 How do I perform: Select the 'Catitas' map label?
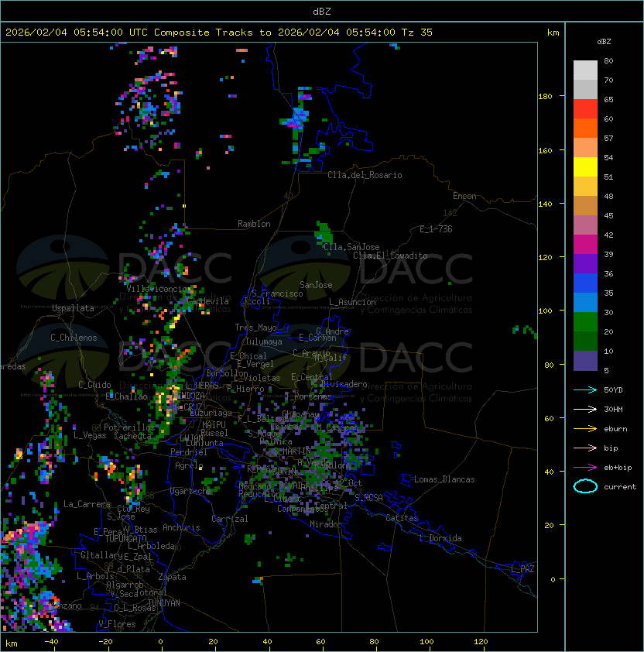coord(402,518)
